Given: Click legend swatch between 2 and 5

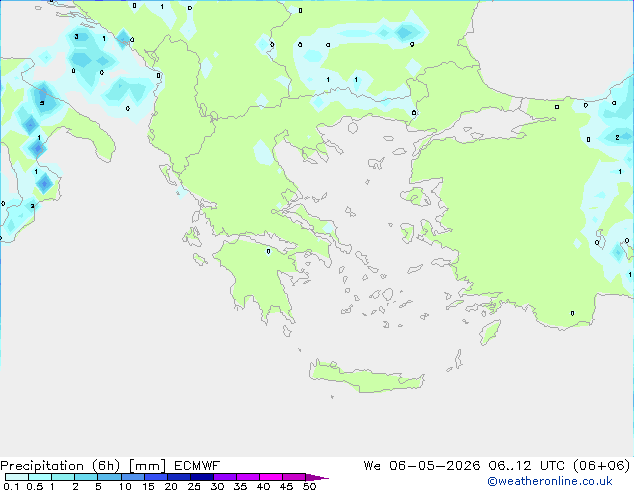Looking at the screenshot, I should pyautogui.click(x=86, y=477).
